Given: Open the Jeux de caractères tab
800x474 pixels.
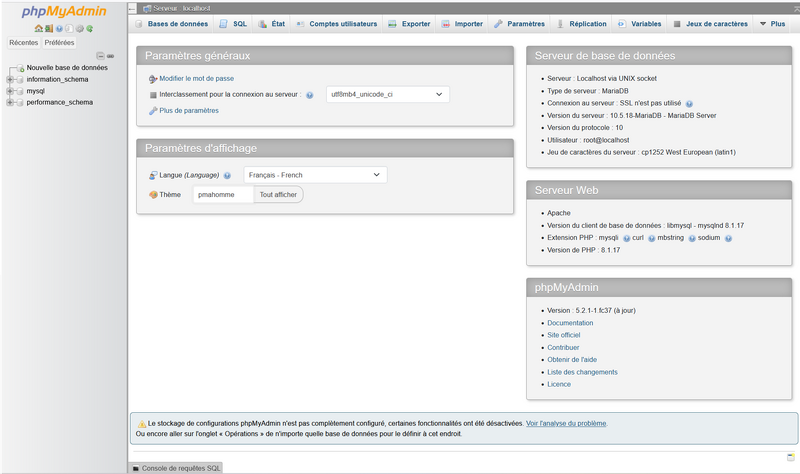Looking at the screenshot, I should point(711,24).
